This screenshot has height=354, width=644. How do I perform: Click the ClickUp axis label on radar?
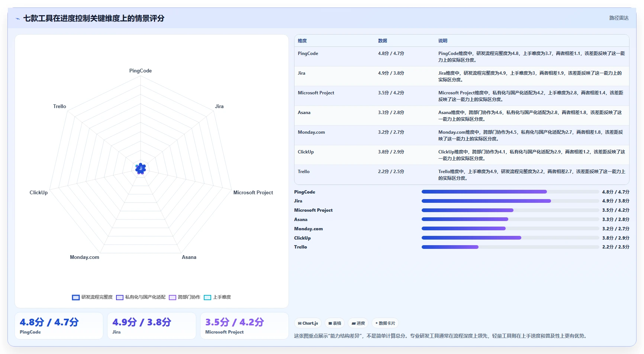39,192
